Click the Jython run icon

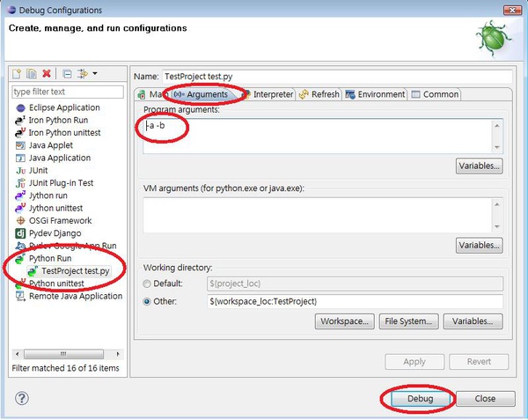point(20,195)
